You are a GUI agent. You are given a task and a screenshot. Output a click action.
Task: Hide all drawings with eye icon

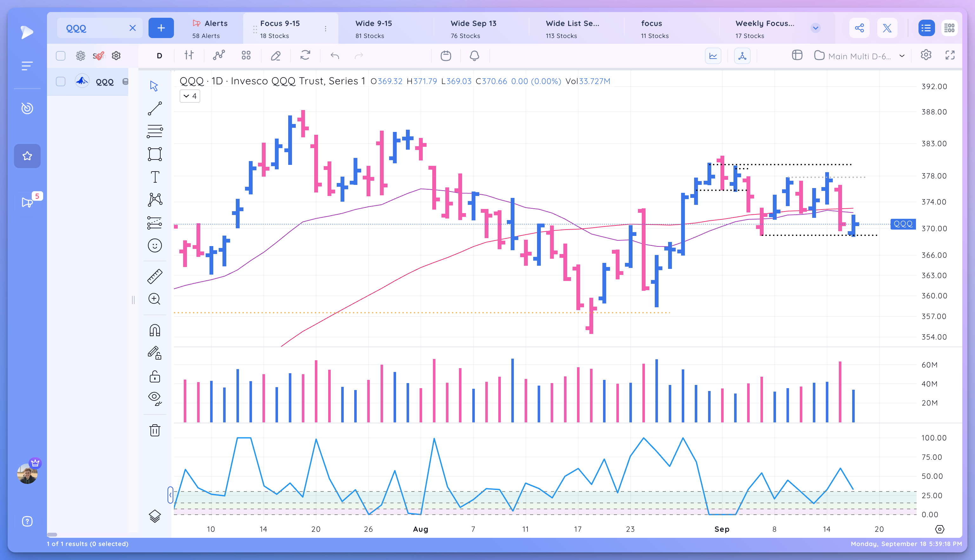(155, 399)
